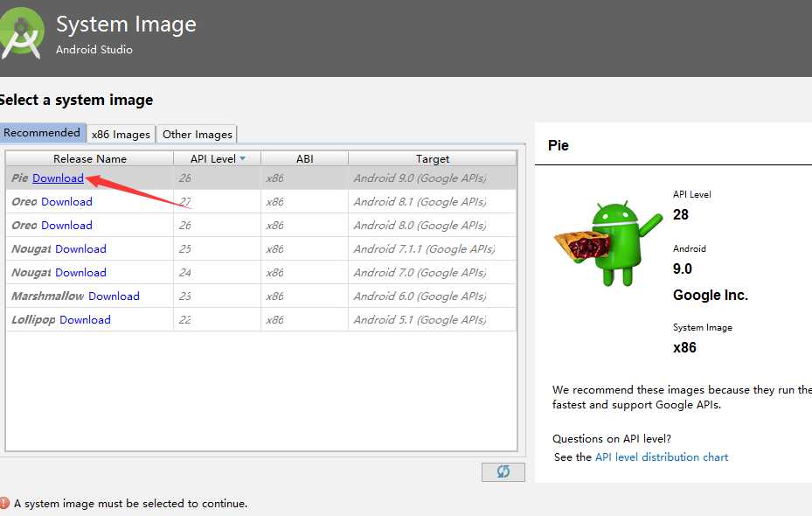Open the x86 Images tab
This screenshot has height=516, width=812.
121,134
